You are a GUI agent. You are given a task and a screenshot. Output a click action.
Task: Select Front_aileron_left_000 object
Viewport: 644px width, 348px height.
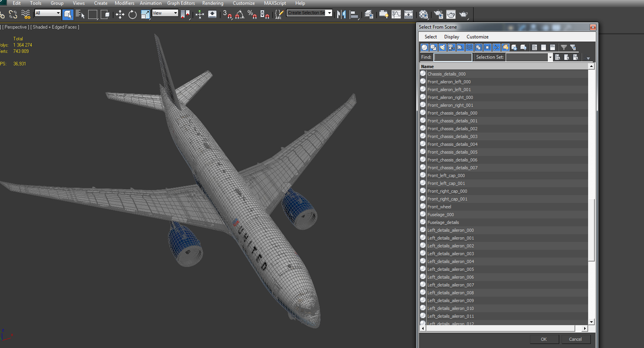click(x=504, y=82)
